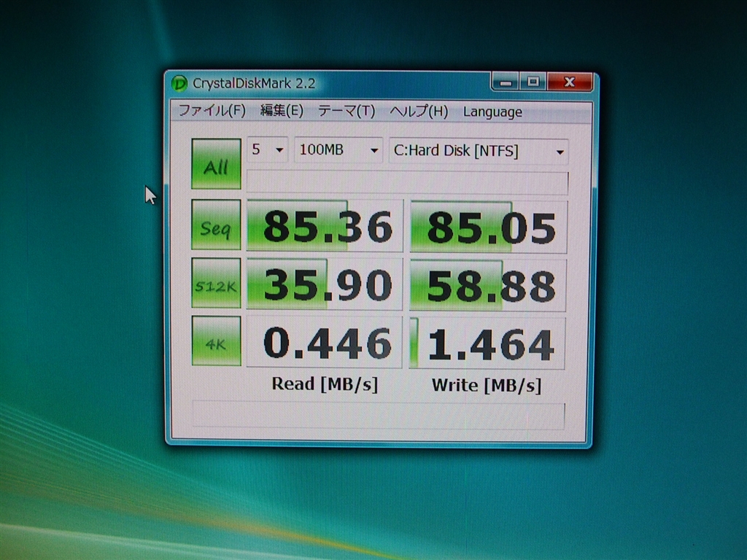
Task: Select the 4K read result 0.446
Action: (x=324, y=342)
